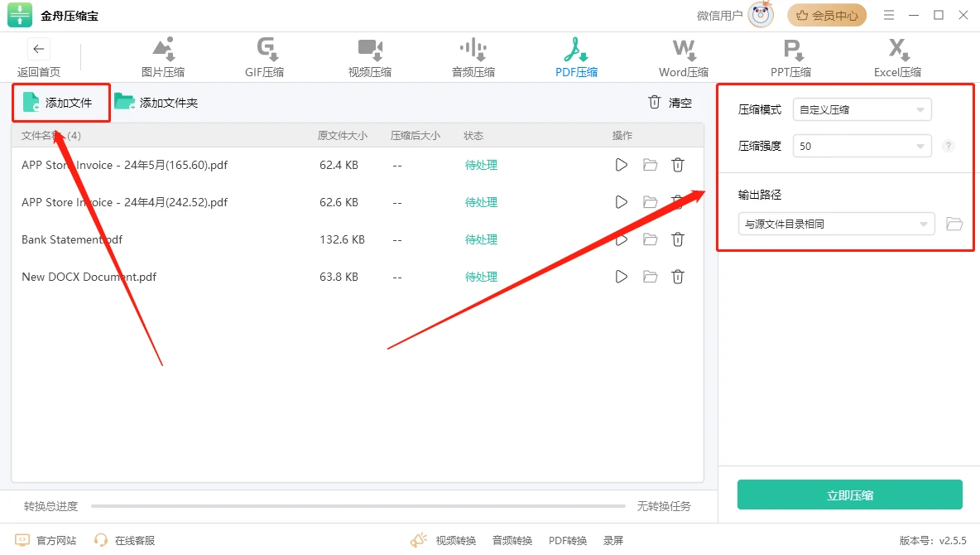Image resolution: width=980 pixels, height=555 pixels.
Task: Clear the list with 清空
Action: tap(670, 102)
